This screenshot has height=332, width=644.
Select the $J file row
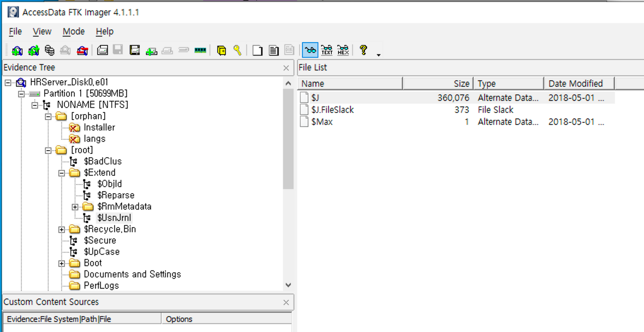(x=457, y=98)
